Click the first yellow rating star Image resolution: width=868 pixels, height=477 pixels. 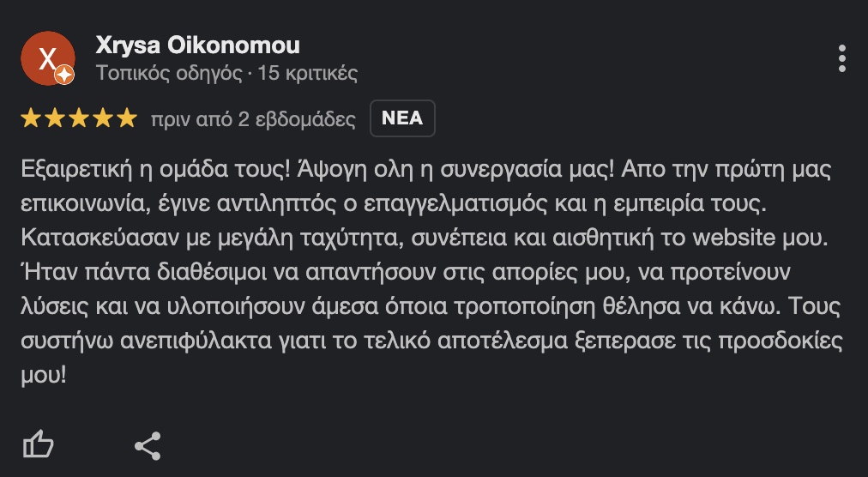(x=31, y=118)
